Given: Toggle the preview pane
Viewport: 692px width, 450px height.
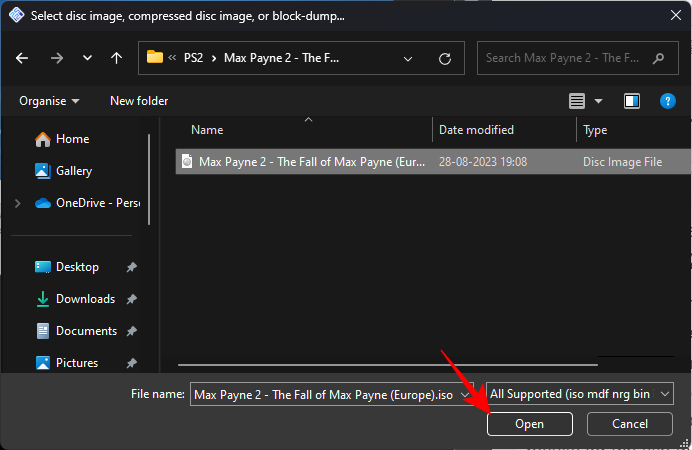Looking at the screenshot, I should [x=632, y=101].
